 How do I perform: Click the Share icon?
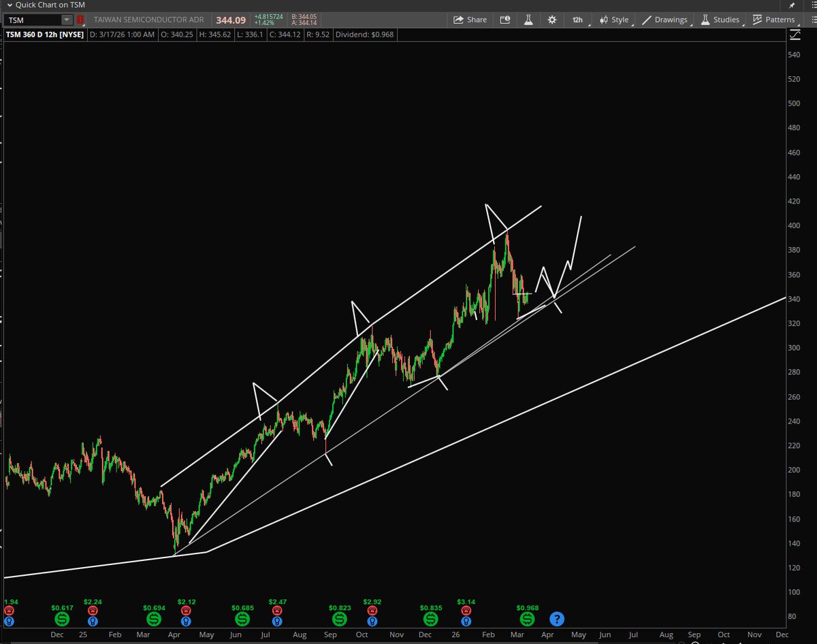tap(470, 20)
